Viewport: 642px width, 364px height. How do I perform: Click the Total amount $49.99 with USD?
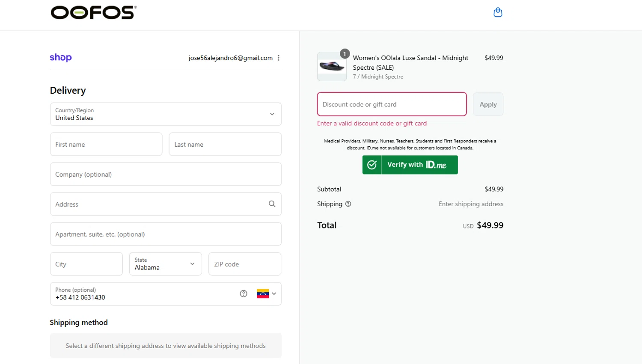pyautogui.click(x=483, y=225)
